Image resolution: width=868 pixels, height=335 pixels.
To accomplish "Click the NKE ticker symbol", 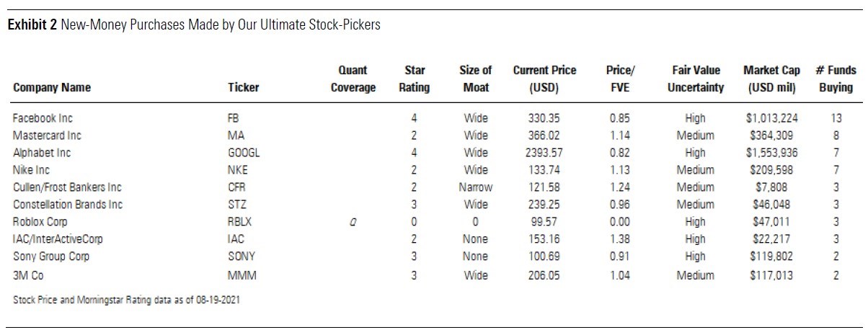I will pyautogui.click(x=237, y=170).
